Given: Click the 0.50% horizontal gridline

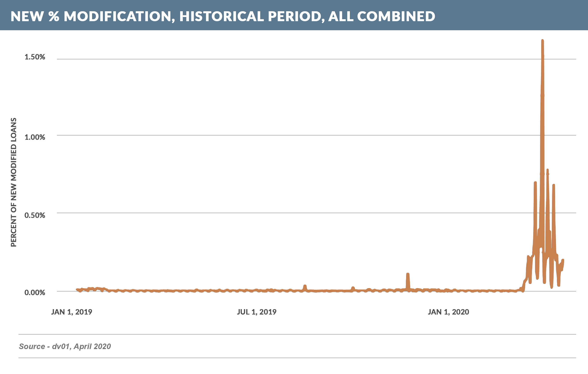Looking at the screenshot, I should (293, 213).
